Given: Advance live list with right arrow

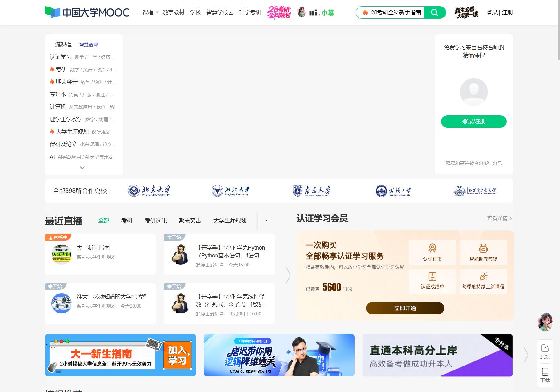Looking at the screenshot, I should pyautogui.click(x=288, y=275).
